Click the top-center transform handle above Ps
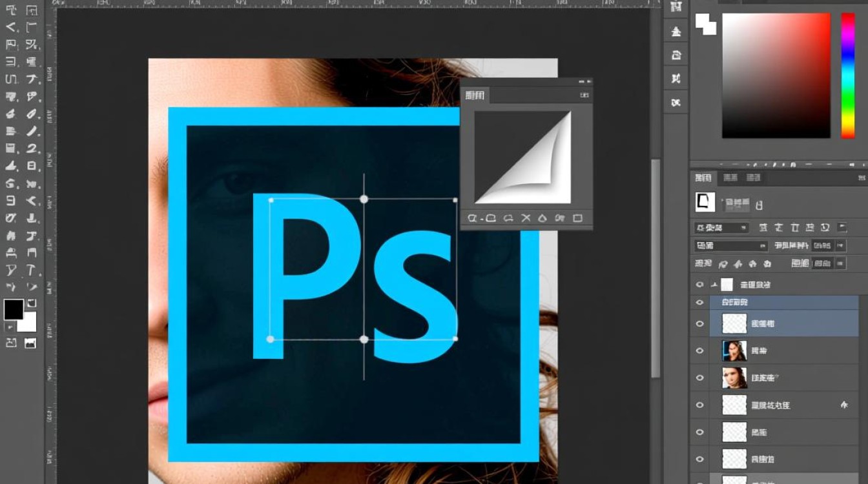Viewport: 868px width, 484px height. 364,199
